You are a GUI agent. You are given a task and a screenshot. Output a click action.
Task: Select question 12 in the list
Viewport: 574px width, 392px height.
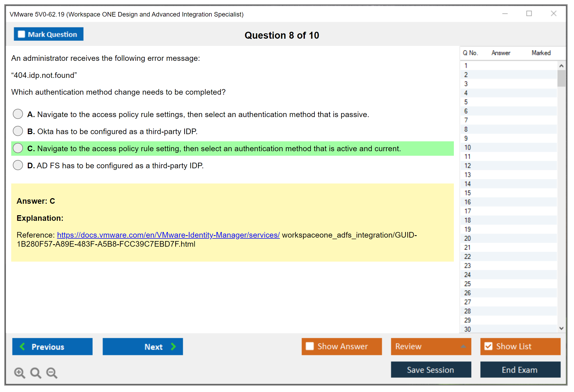tap(467, 166)
